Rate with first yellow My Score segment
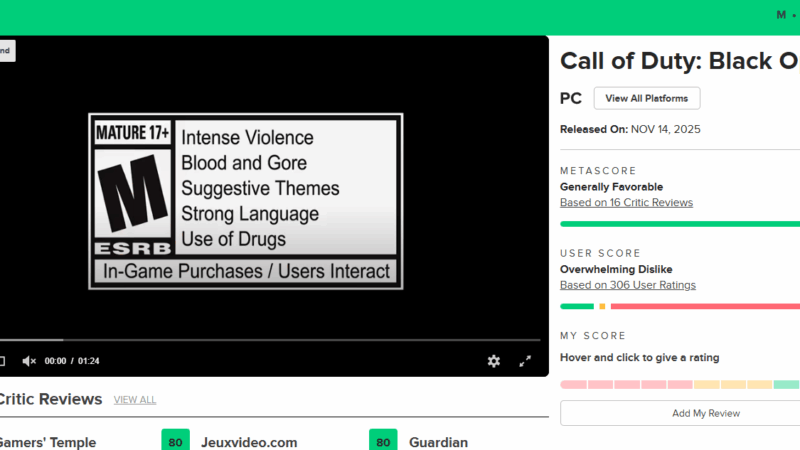This screenshot has width=800, height=450. click(x=707, y=385)
